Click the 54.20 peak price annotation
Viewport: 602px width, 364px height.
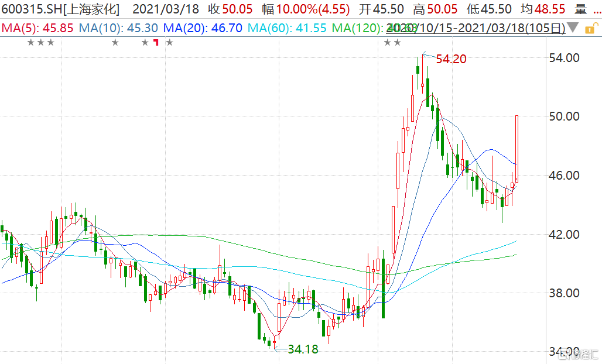[x=451, y=59]
